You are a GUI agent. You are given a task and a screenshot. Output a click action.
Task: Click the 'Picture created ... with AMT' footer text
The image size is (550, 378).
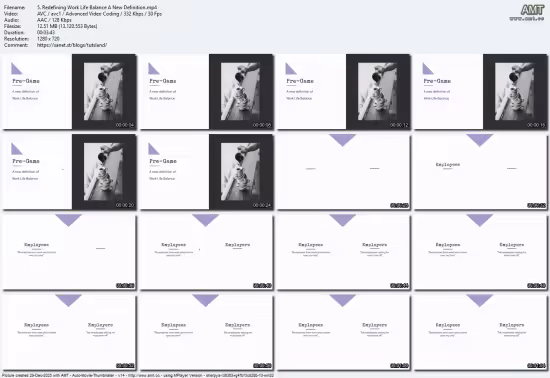138,376
